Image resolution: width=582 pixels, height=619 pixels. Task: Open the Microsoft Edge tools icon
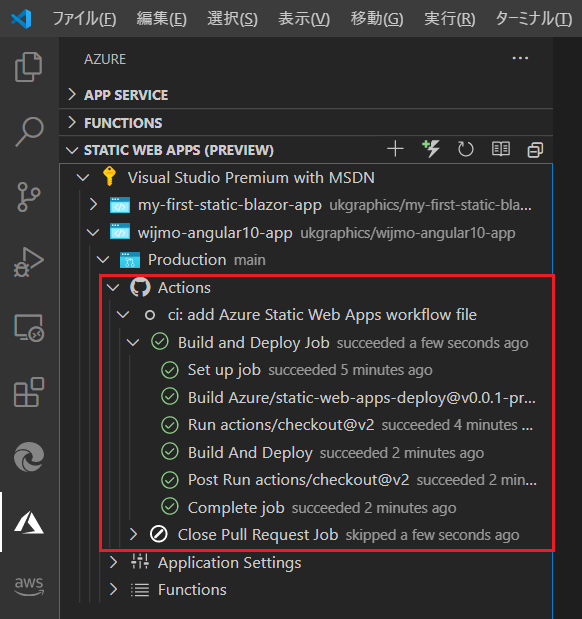click(x=28, y=457)
